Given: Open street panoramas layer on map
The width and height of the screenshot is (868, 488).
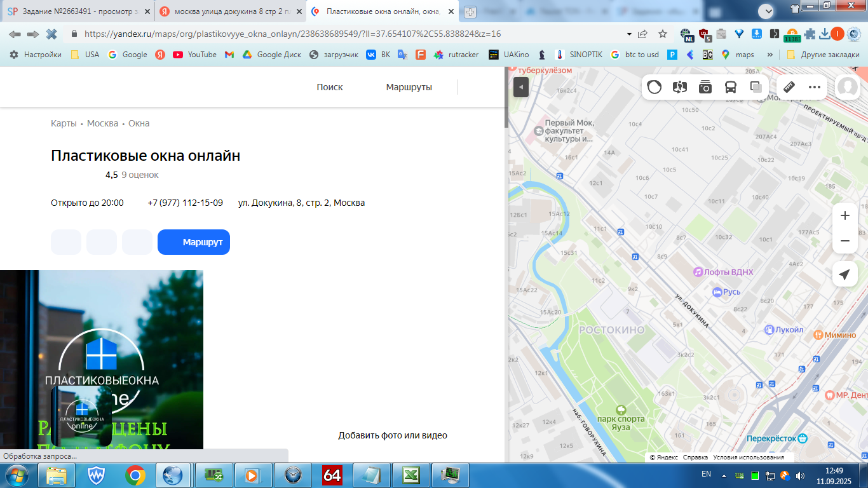Looking at the screenshot, I should 680,87.
